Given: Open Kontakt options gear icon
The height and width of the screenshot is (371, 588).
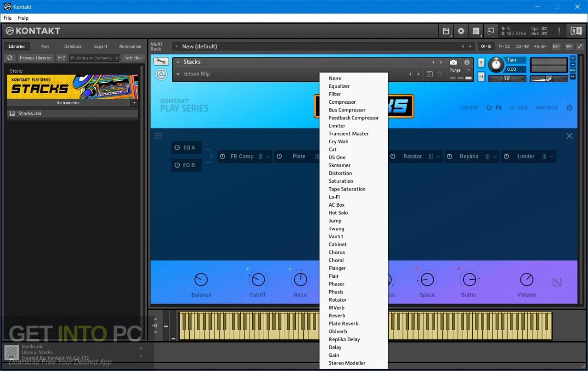Looking at the screenshot, I should point(461,31).
